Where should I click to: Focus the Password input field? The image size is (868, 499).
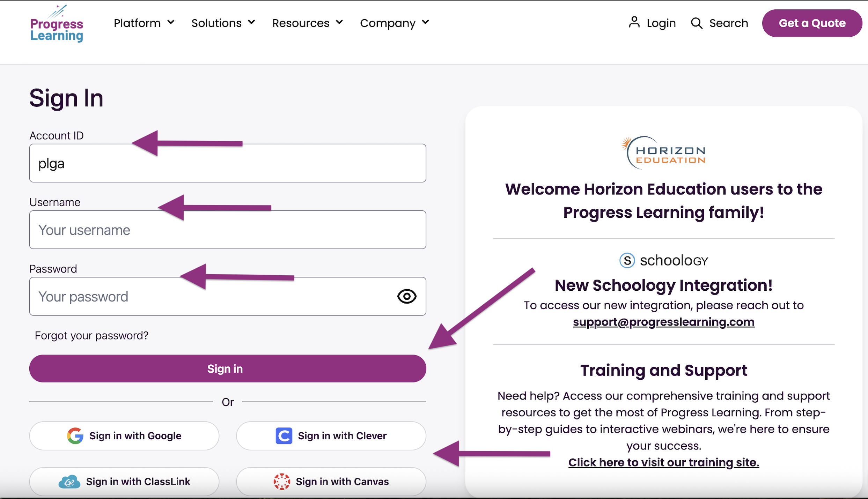[x=228, y=296]
